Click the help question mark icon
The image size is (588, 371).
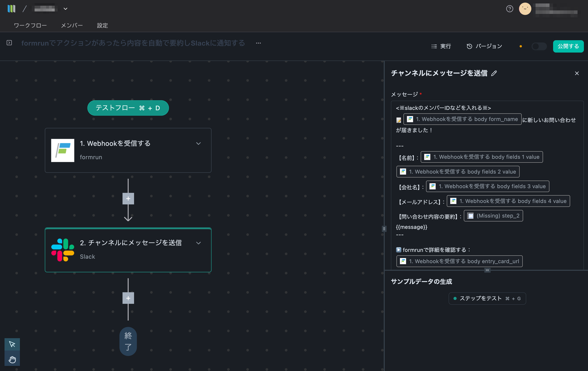(x=510, y=9)
